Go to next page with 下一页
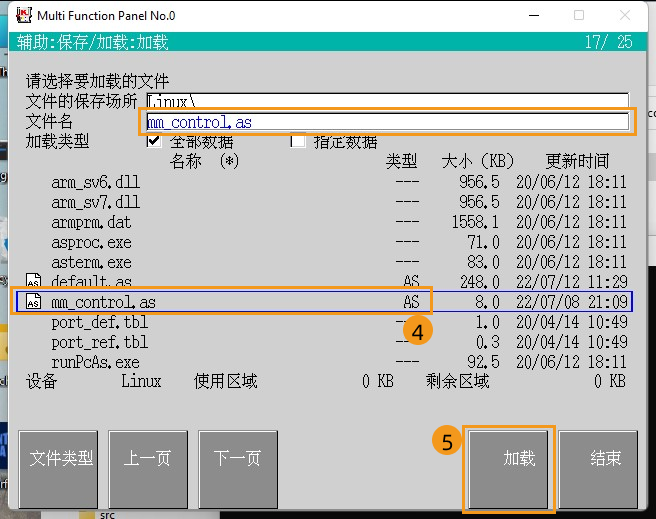The height and width of the screenshot is (519, 656). [x=238, y=459]
